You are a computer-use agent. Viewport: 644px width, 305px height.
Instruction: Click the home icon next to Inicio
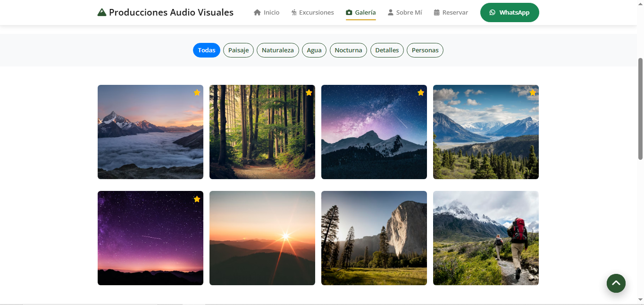pyautogui.click(x=257, y=13)
